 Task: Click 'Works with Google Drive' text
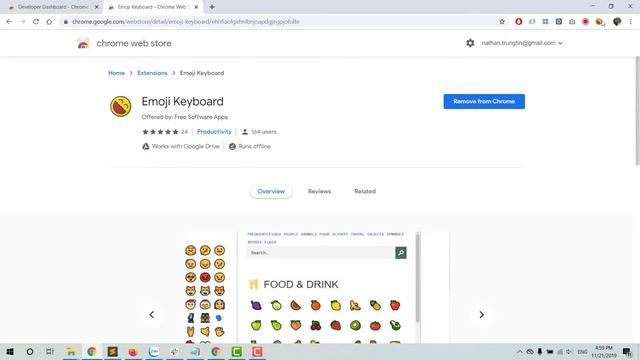tap(185, 146)
